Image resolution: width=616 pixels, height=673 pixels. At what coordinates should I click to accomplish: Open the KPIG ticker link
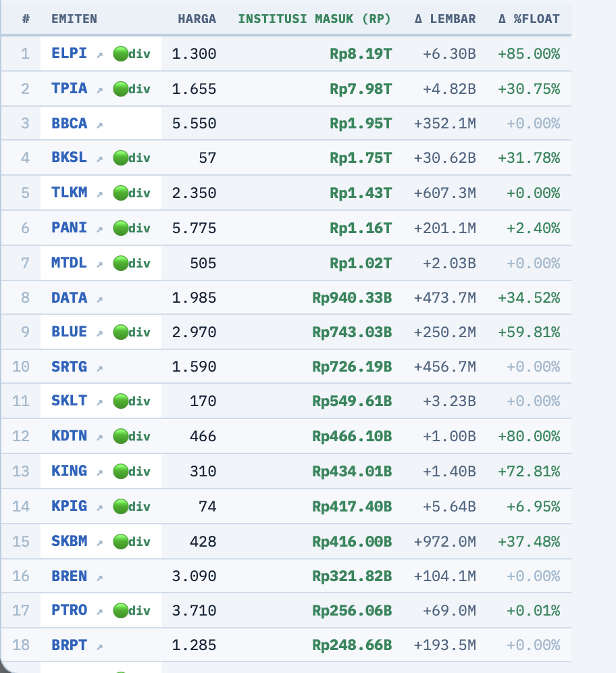(x=69, y=506)
